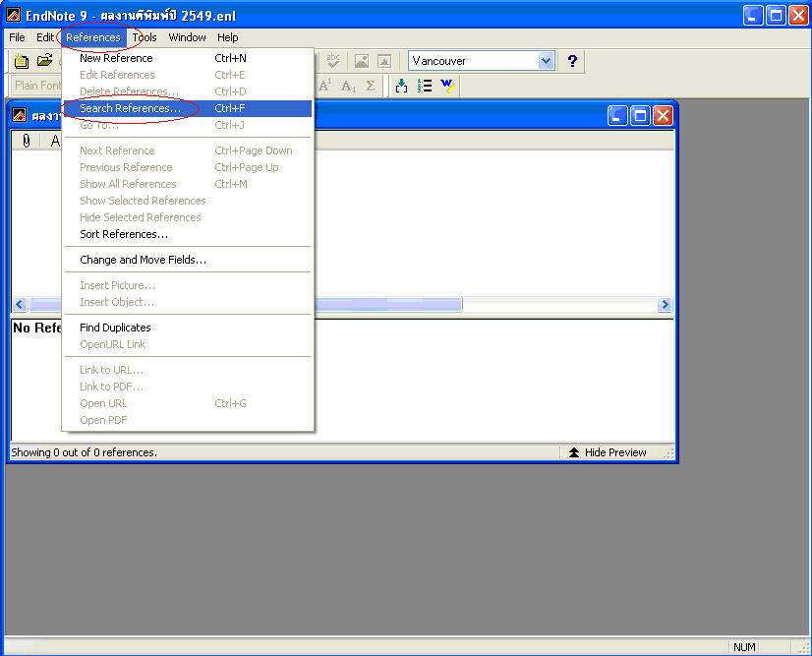Click the "Showing 0 out of 0 references." status text
This screenshot has height=656, width=812.
click(x=85, y=452)
